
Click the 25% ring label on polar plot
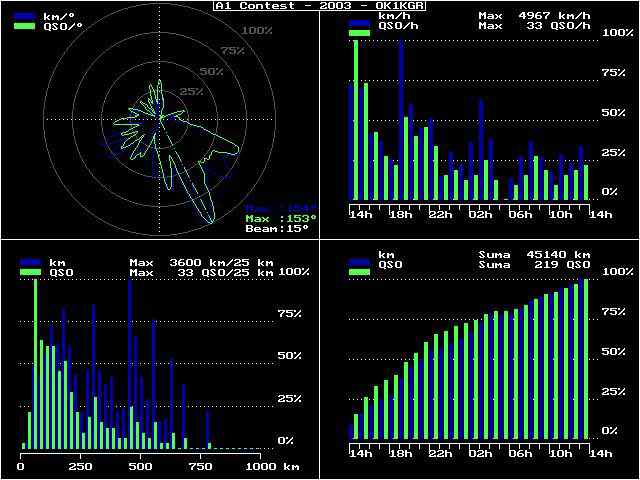[191, 92]
